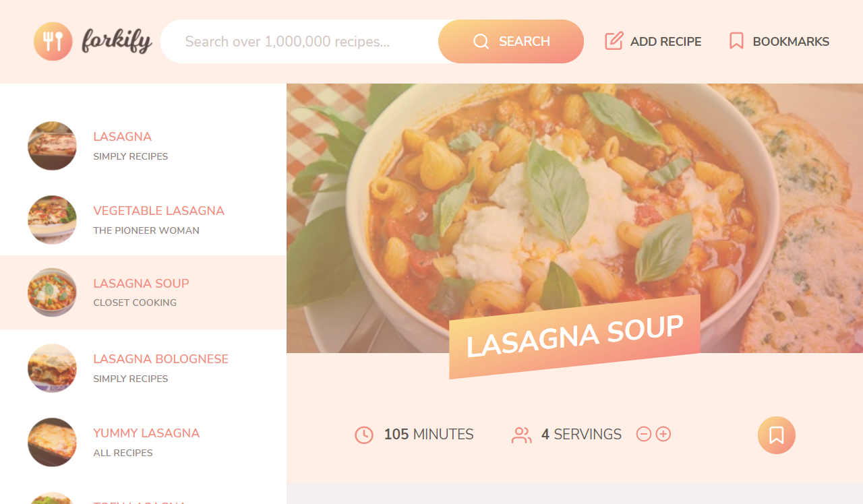Click the SEARCH button
The width and height of the screenshot is (863, 504).
point(511,42)
